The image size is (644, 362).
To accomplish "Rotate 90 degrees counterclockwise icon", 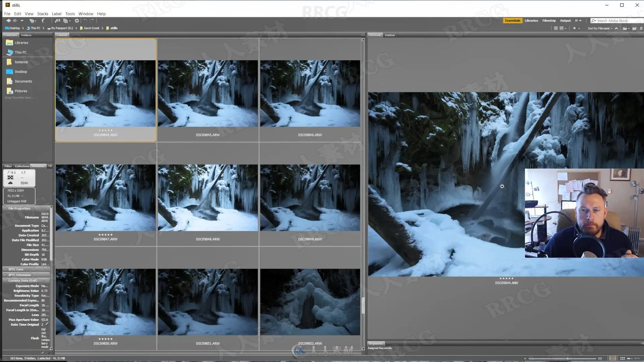I will click(x=85, y=21).
